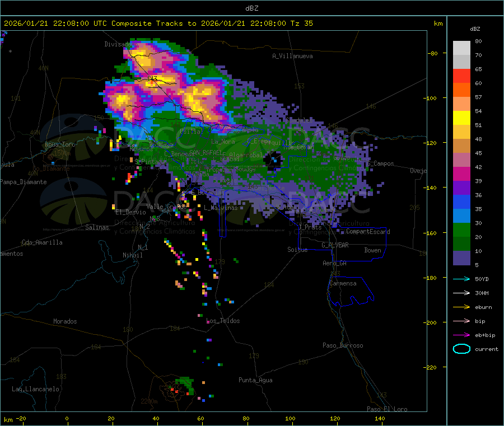Image resolution: width=504 pixels, height=426 pixels.
Task: Click the pink bip arrow legend icon
Action: [x=461, y=321]
